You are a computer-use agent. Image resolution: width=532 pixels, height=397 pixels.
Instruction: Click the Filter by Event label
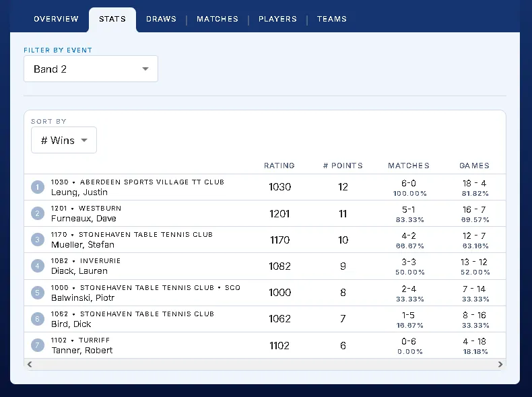(x=58, y=50)
